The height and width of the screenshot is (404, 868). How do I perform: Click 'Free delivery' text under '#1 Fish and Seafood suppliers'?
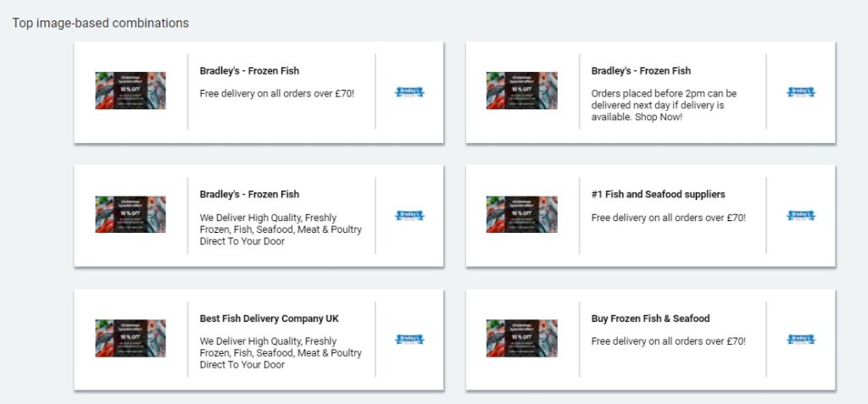[x=668, y=218]
